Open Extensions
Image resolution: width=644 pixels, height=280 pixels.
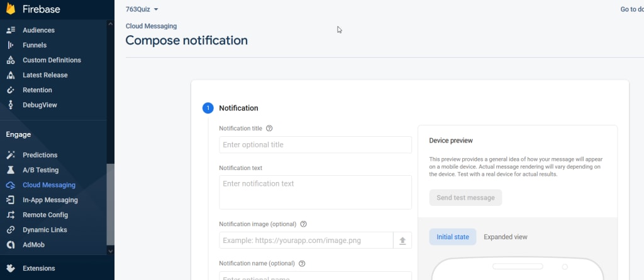click(x=38, y=268)
